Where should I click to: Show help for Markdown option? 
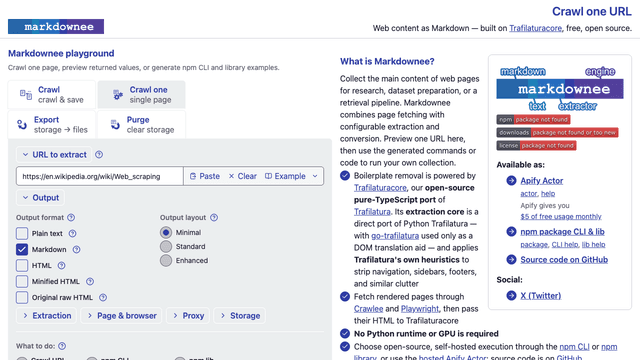click(x=76, y=249)
